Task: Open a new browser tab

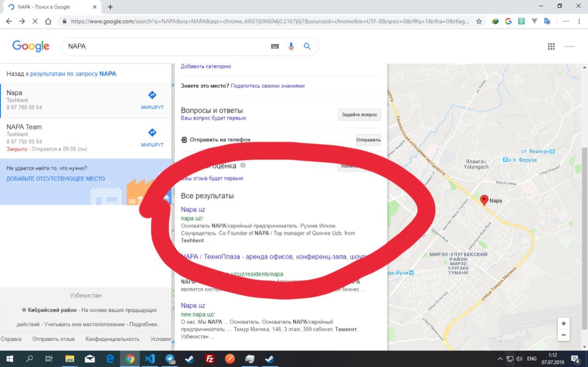Action: (x=110, y=7)
